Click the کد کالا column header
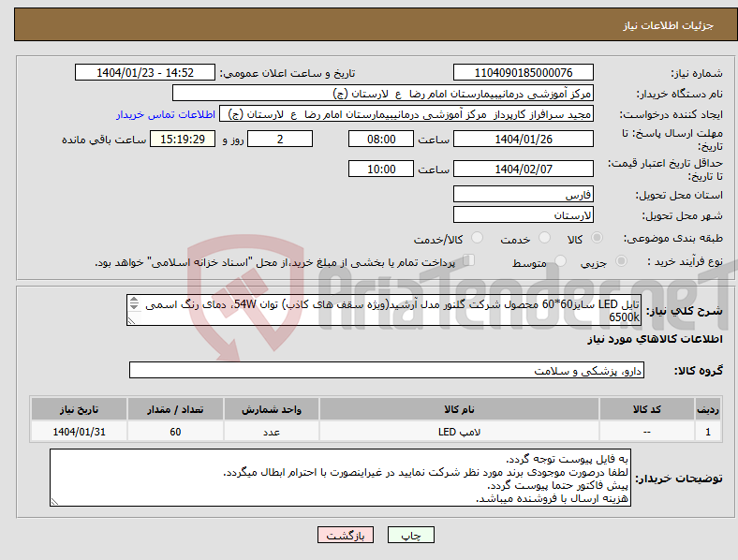This screenshot has height=560, width=738. (x=647, y=409)
